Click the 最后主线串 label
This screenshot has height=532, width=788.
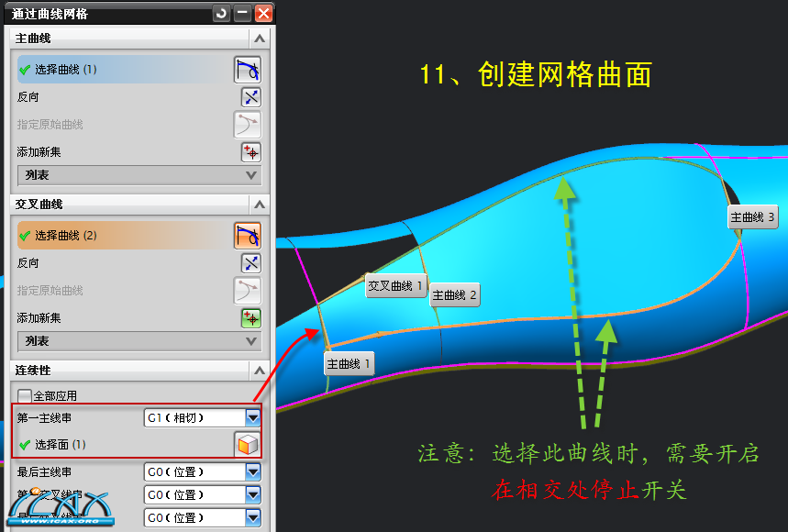pyautogui.click(x=44, y=472)
